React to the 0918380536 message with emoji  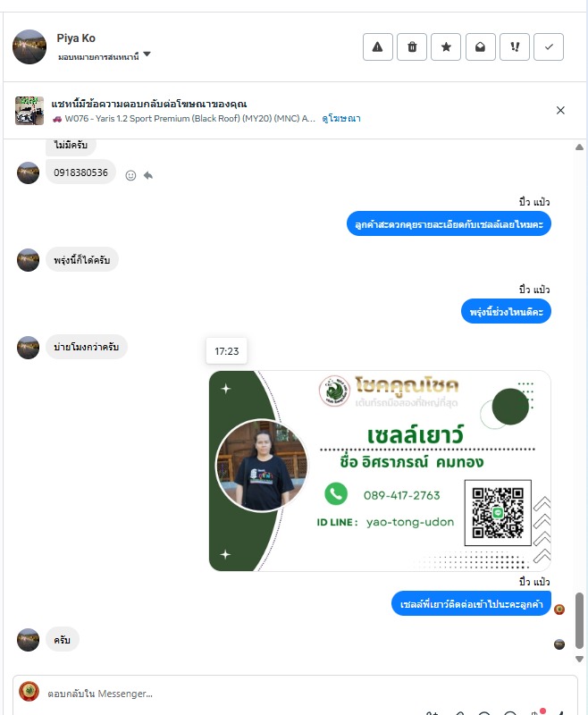pyautogui.click(x=130, y=175)
